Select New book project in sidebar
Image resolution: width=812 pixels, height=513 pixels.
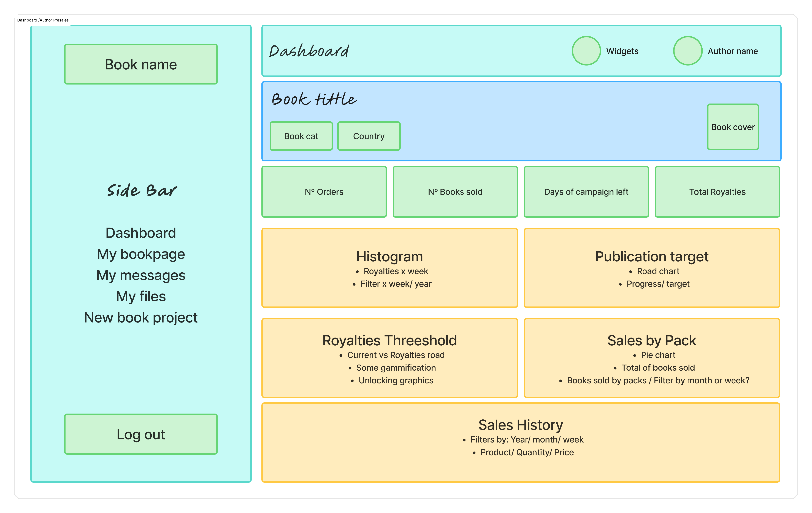pos(141,318)
